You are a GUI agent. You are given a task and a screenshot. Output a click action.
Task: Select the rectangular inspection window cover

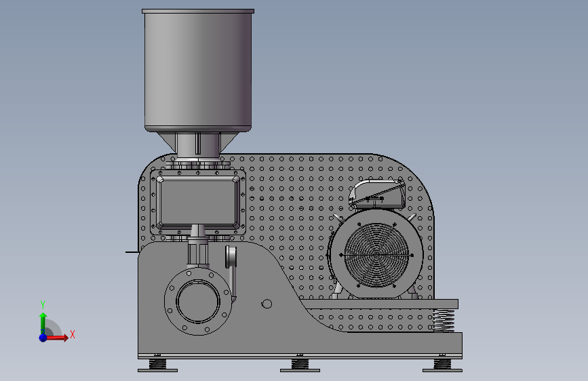198,203
